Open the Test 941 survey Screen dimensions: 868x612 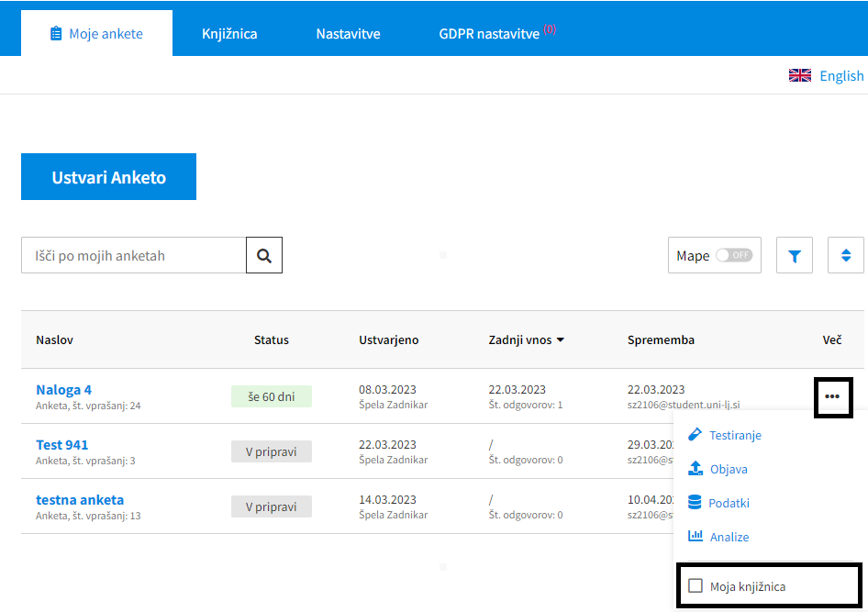pos(62,445)
